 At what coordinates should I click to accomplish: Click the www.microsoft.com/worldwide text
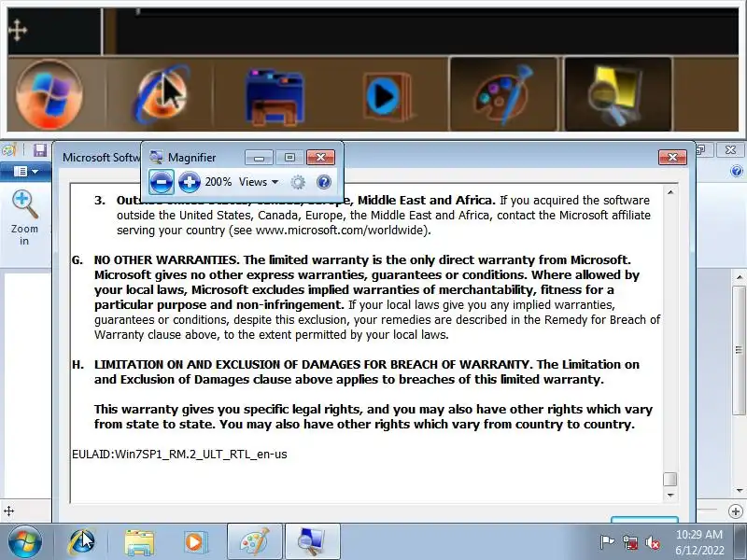[x=340, y=231]
